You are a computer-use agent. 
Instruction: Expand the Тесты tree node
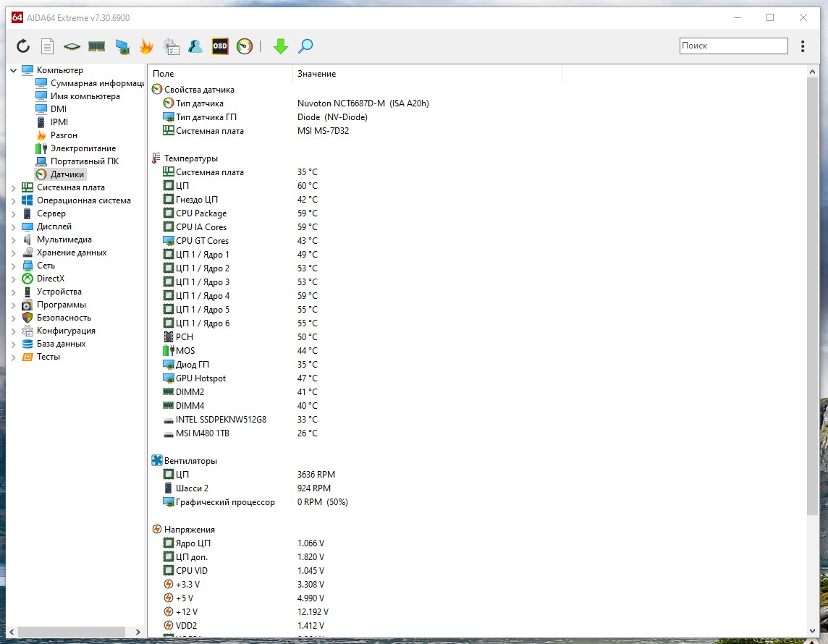click(14, 357)
